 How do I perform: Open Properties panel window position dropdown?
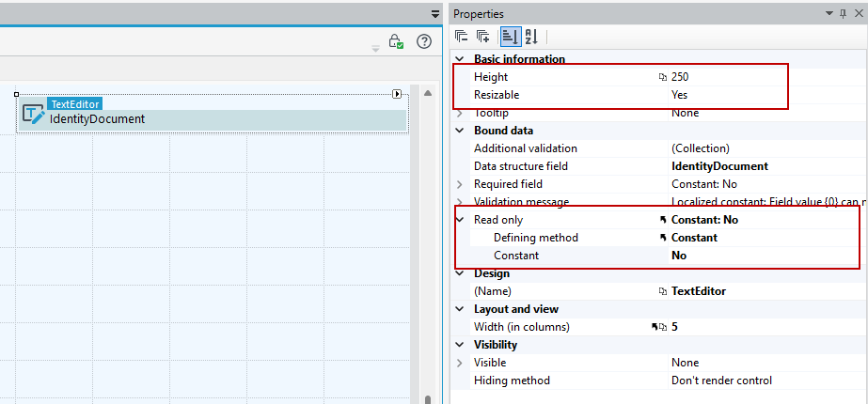point(829,14)
